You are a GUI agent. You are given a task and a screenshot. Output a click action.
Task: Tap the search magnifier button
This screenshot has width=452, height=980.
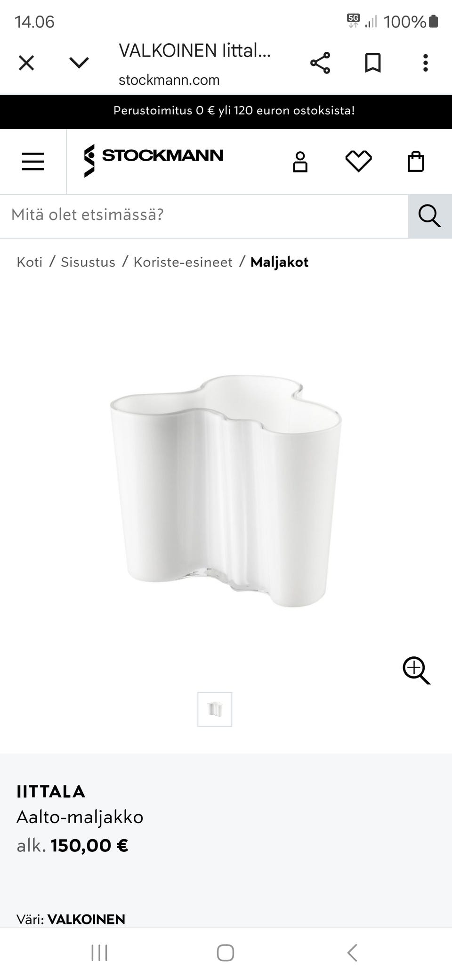[430, 216]
